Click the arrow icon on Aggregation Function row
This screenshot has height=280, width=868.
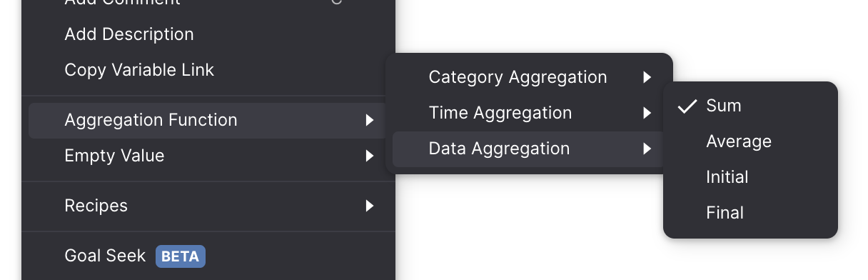click(369, 120)
